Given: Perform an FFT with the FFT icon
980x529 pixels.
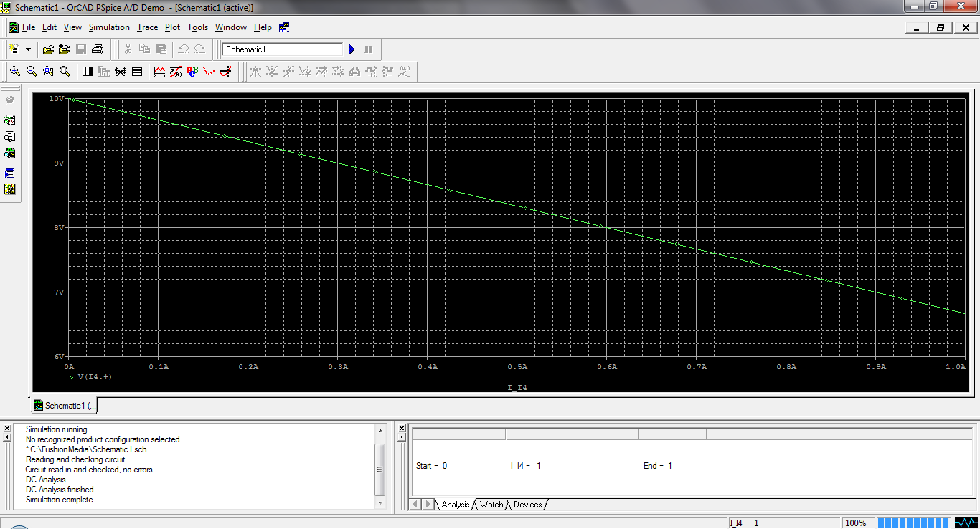Looking at the screenshot, I should [104, 71].
